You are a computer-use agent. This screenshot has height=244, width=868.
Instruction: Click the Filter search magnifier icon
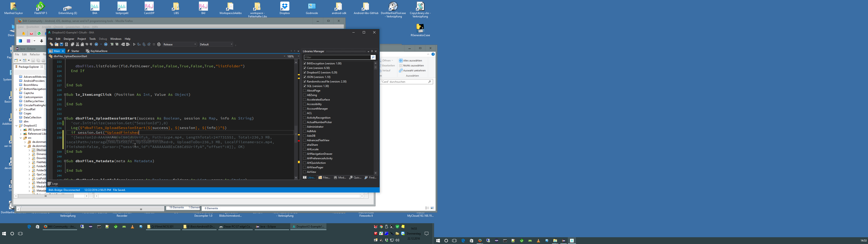tap(373, 58)
